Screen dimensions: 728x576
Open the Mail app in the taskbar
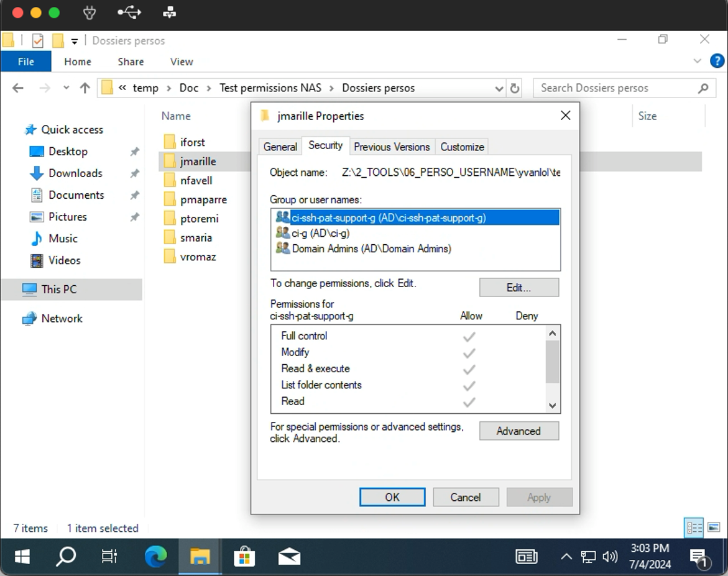click(x=289, y=556)
